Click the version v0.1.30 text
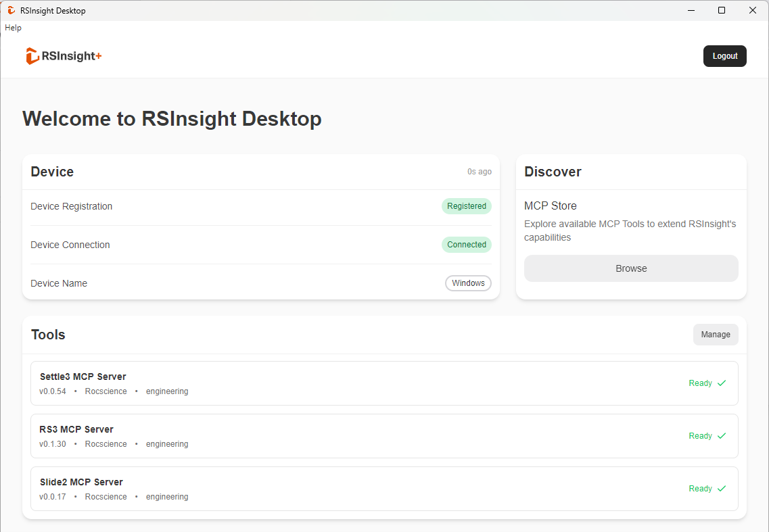The height and width of the screenshot is (532, 769). point(53,443)
